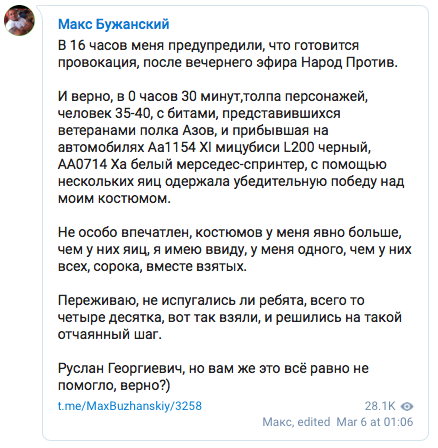The width and height of the screenshot is (438, 448).
Task: Click the text 'мицубиси L200 черный'
Action: [x=293, y=147]
